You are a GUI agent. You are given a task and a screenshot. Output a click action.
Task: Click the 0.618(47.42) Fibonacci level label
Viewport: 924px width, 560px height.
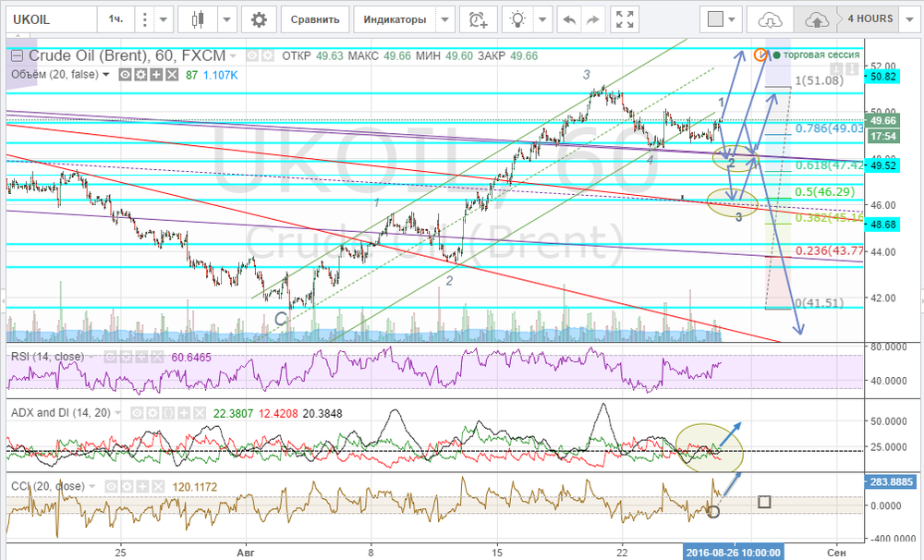829,165
